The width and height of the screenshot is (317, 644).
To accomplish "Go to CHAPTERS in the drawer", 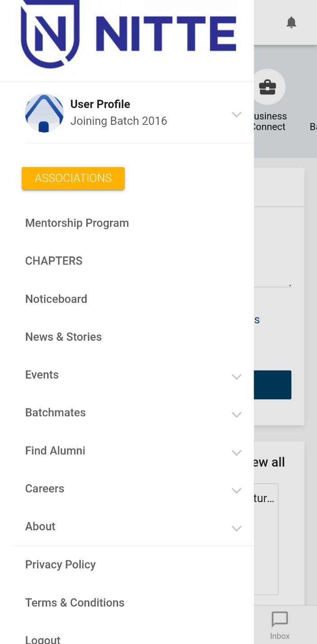I will tap(54, 261).
